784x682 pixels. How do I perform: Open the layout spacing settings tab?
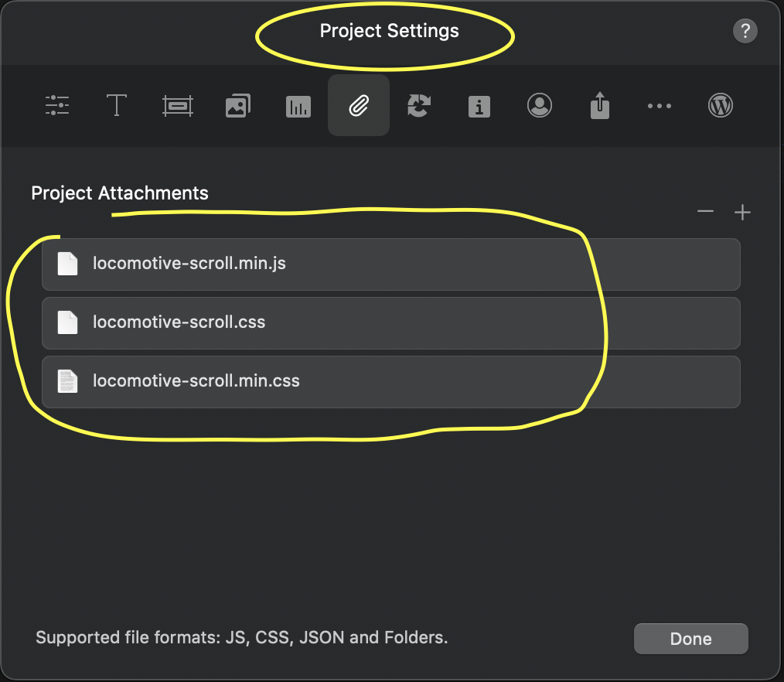177,106
